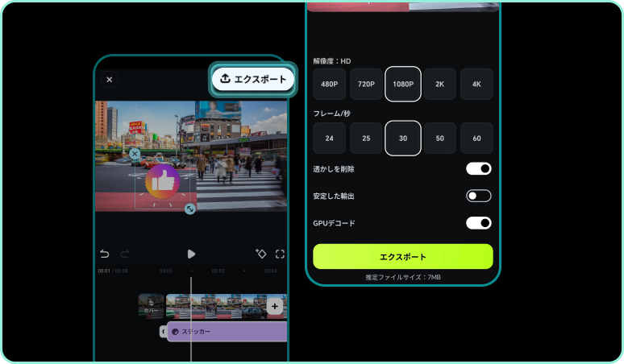Click the 00:04 timeline ruler mark
This screenshot has width=624, height=364.
pyautogui.click(x=271, y=271)
